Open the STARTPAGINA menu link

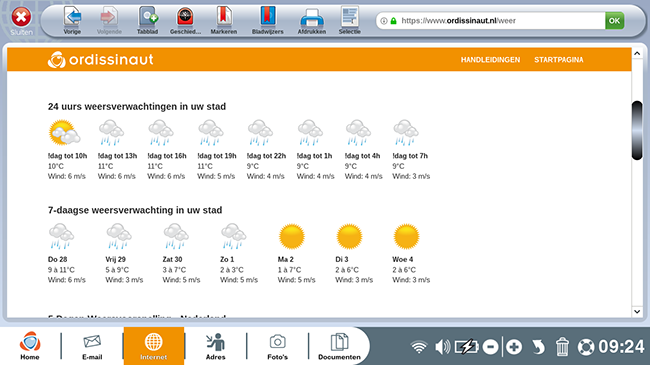click(558, 60)
